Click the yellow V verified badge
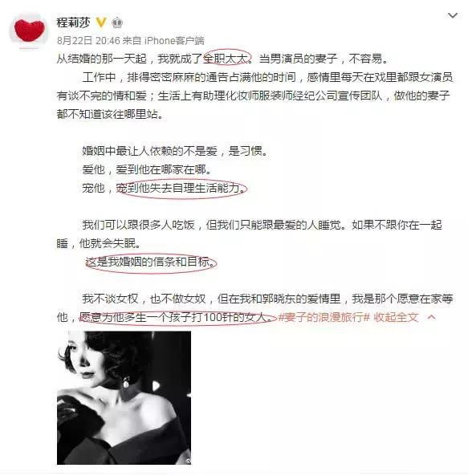 [101, 22]
